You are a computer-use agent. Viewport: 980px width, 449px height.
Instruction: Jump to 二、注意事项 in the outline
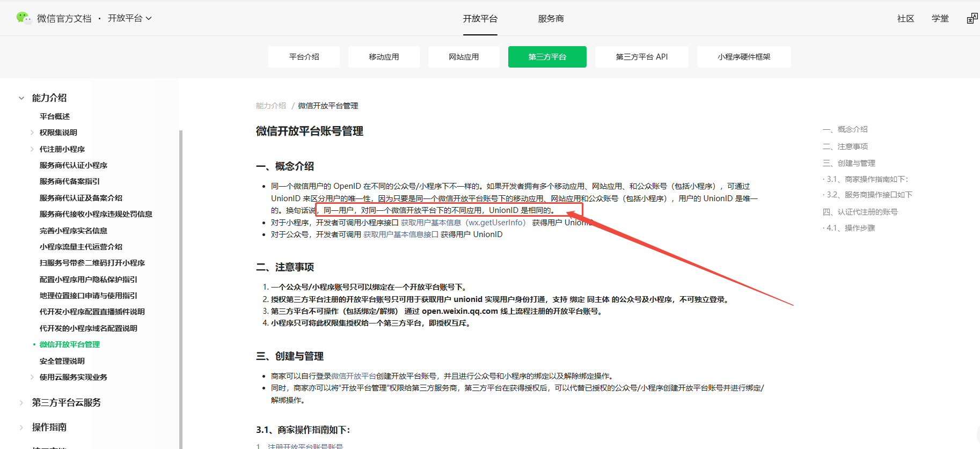[x=845, y=146]
